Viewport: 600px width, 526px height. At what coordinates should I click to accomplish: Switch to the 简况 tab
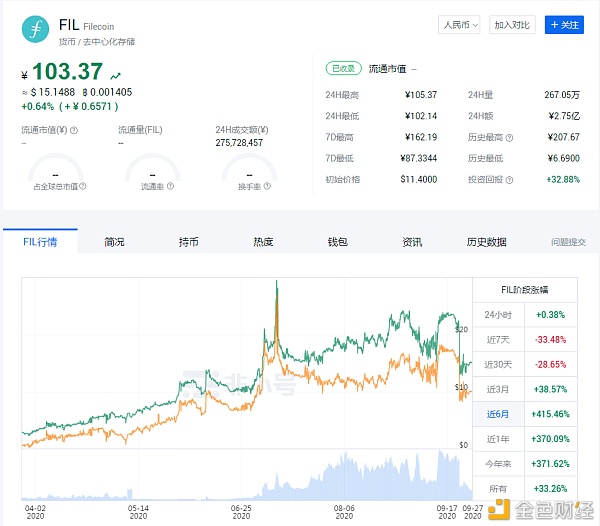pos(114,242)
